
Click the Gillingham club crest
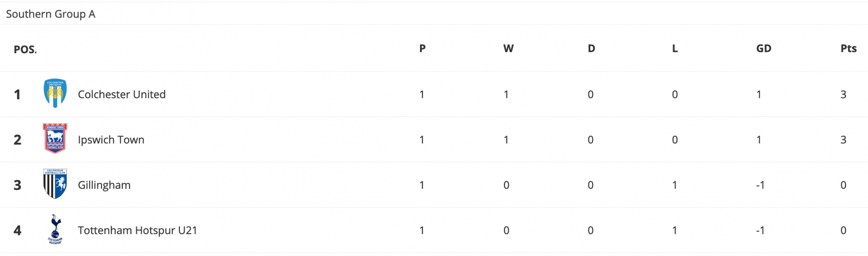coord(55,184)
